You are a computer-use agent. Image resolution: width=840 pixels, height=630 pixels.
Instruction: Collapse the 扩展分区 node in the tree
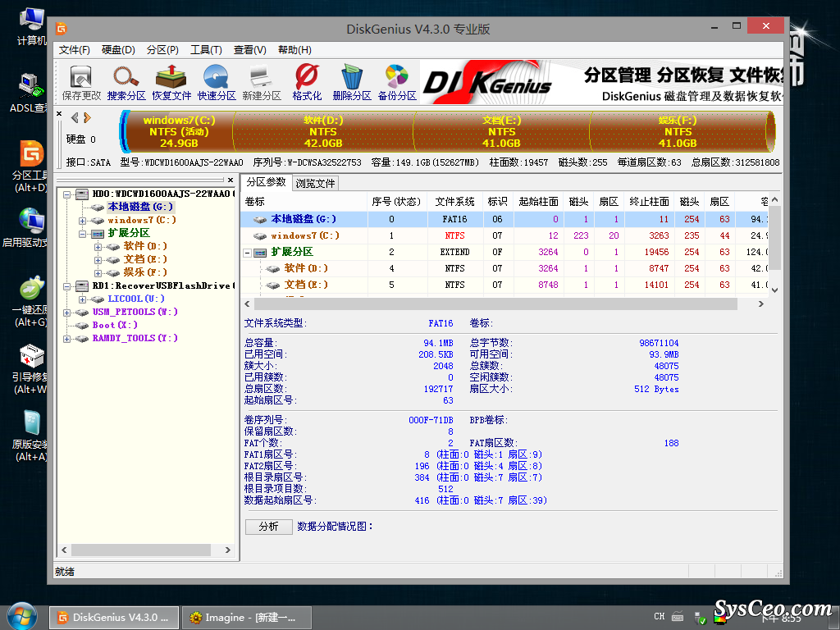82,234
